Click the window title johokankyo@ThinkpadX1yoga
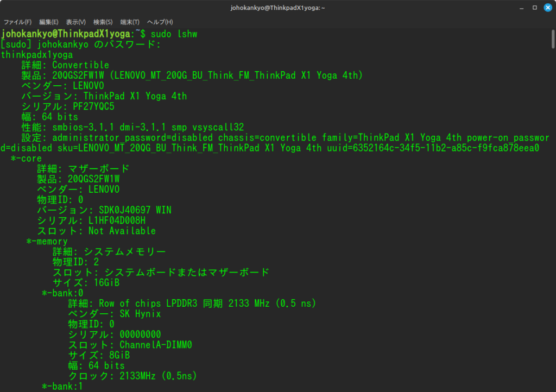 point(277,8)
